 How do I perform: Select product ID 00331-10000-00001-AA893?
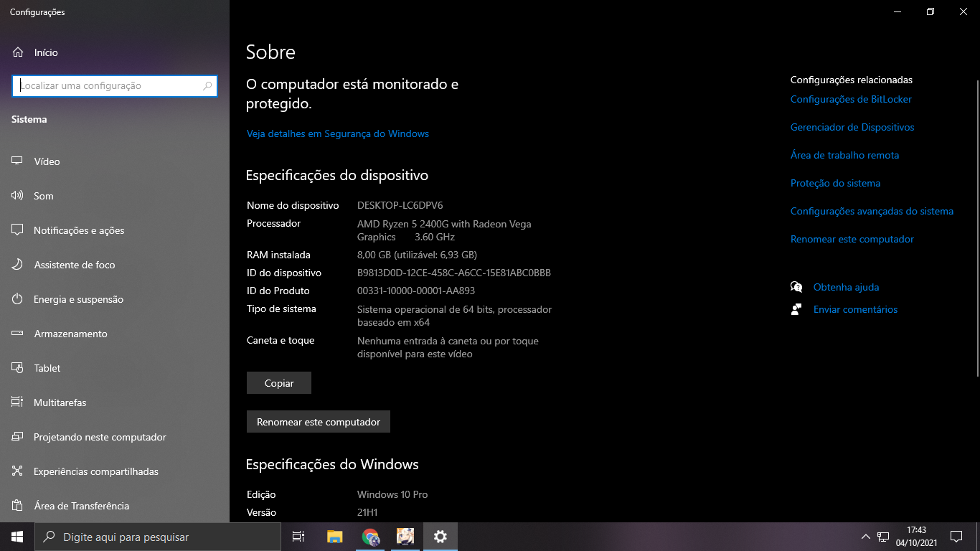(x=416, y=291)
